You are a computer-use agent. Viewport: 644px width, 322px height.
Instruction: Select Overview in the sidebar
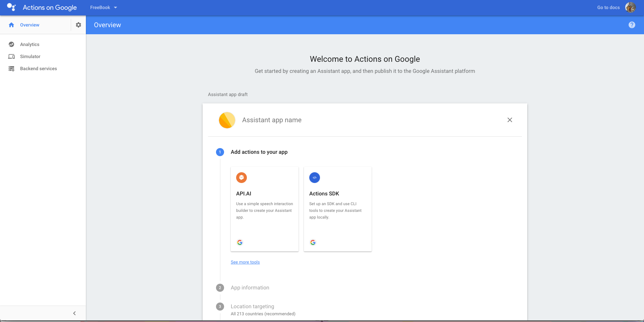tap(30, 25)
